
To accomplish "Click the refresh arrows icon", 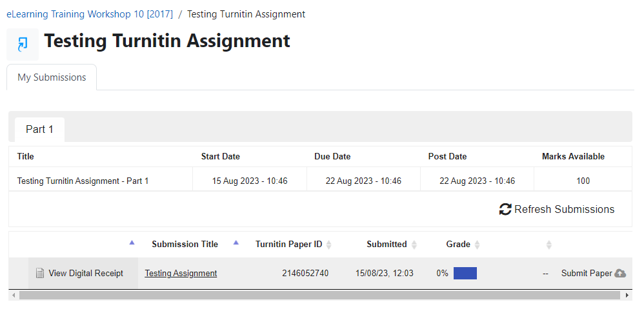I will [505, 209].
